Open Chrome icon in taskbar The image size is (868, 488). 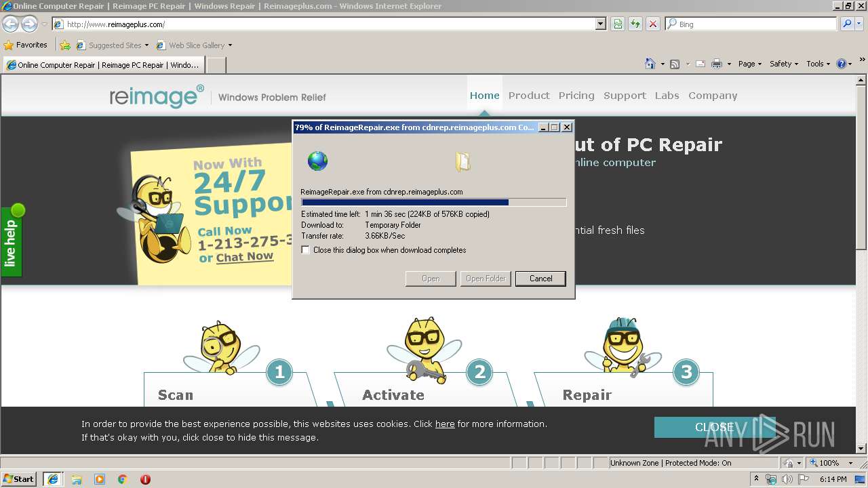(123, 479)
